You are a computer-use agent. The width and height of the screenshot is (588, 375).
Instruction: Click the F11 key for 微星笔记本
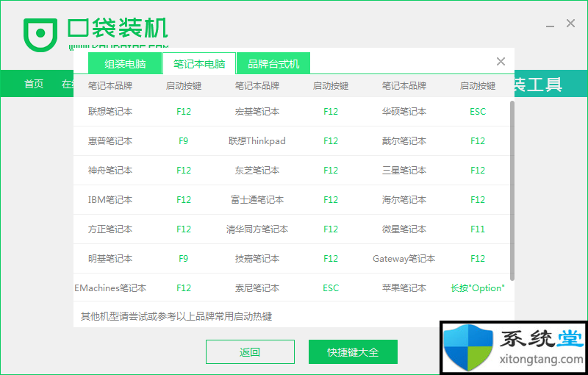(478, 229)
